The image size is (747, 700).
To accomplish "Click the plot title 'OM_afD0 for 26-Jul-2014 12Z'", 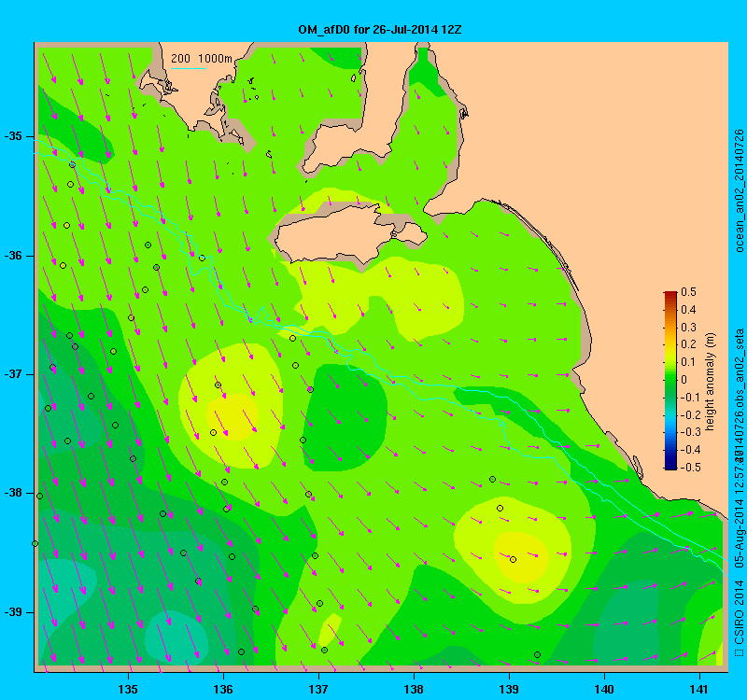I will click(380, 30).
